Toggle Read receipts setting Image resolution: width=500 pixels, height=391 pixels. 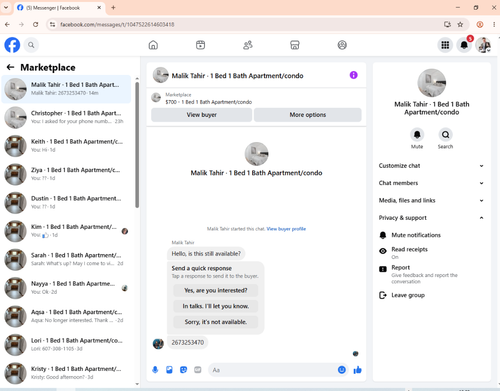[432, 253]
